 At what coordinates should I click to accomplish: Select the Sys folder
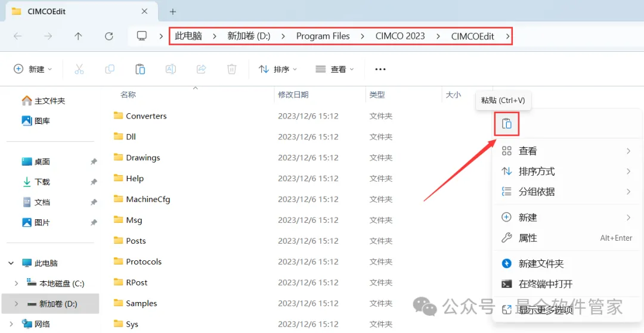click(x=126, y=325)
